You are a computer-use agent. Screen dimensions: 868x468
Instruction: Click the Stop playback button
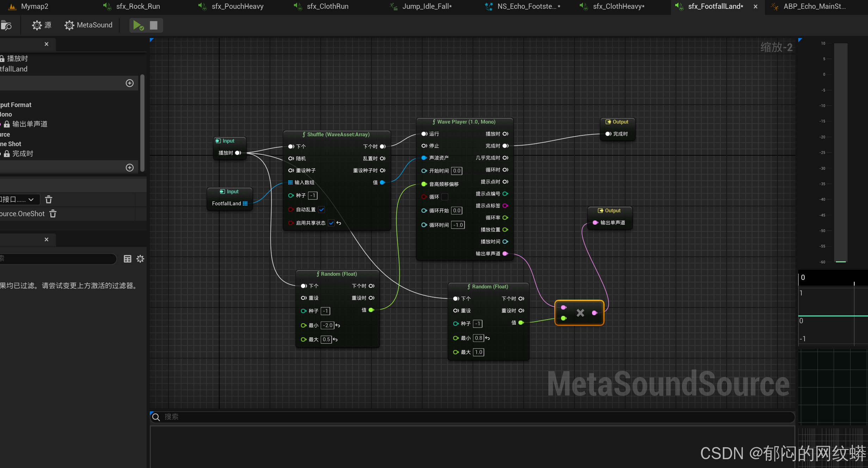click(x=154, y=25)
